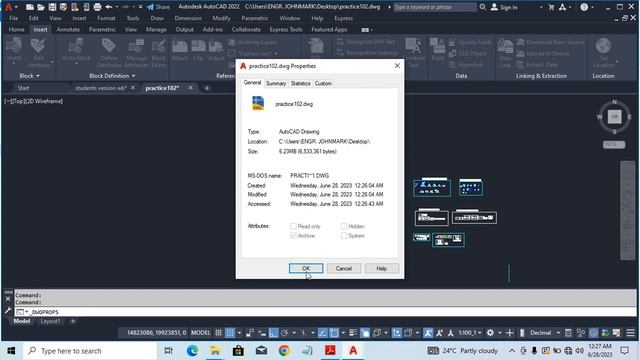
Task: Launch the Block Editor from the ribbon
Action: [159, 52]
